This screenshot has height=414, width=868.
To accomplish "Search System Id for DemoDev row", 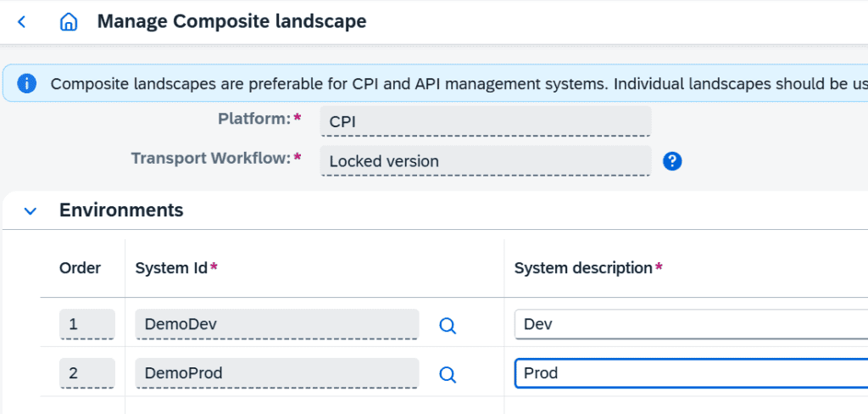I will click(448, 325).
